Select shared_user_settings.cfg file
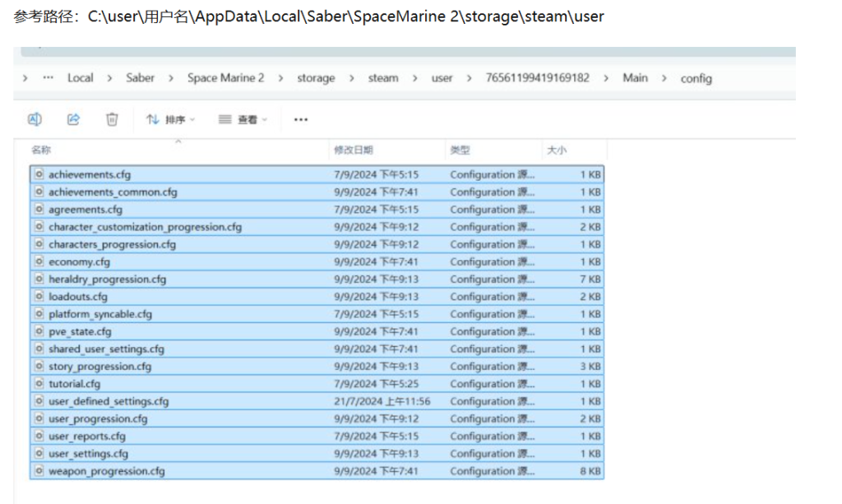842x504 pixels. click(317, 349)
